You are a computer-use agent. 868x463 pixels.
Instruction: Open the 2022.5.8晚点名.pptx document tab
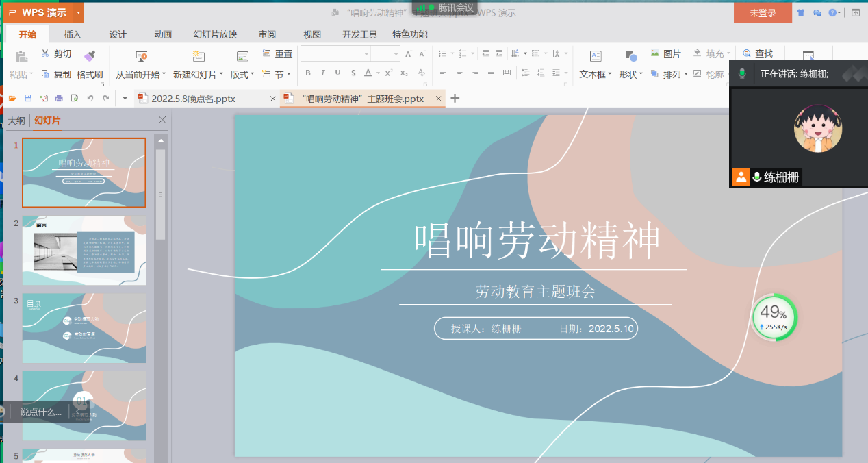click(x=193, y=99)
